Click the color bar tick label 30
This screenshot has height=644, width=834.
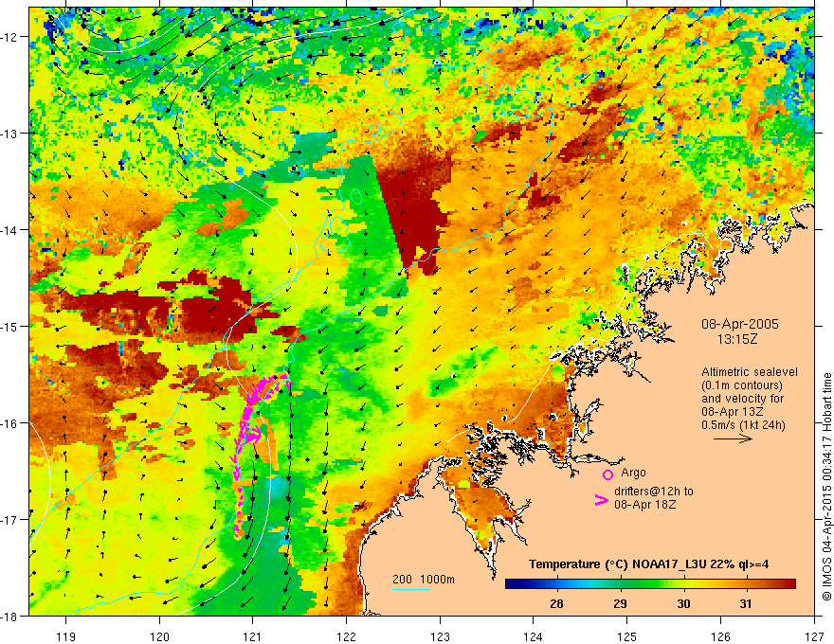683,603
